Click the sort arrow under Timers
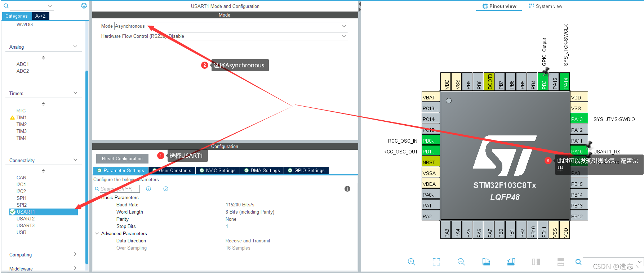Viewport: 644px width, 273px height. pos(43,104)
